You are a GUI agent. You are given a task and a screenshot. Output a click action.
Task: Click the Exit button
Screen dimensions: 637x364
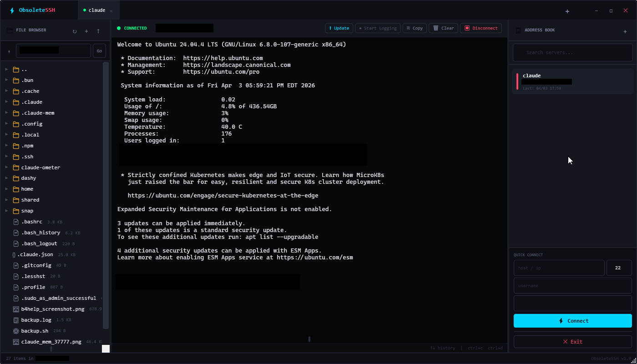[x=573, y=342]
